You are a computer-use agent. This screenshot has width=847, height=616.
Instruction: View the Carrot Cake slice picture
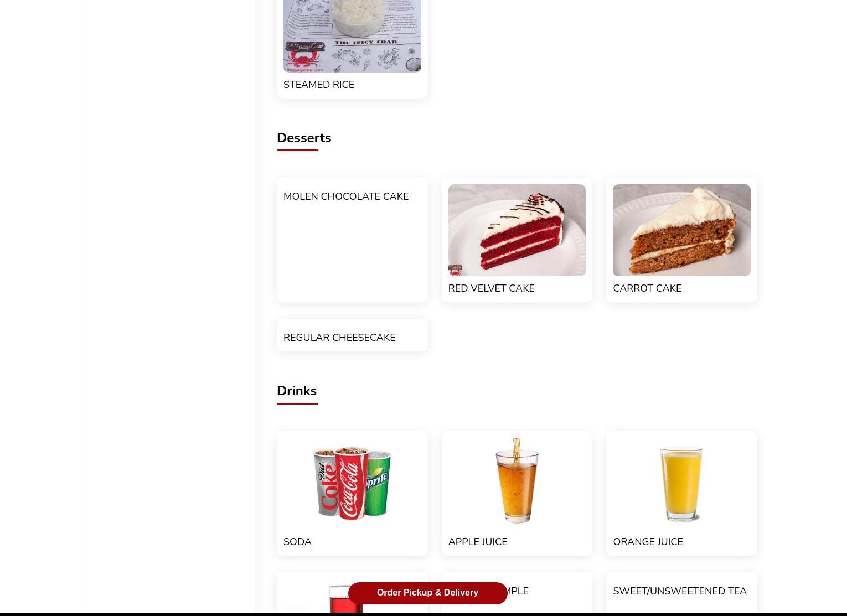tap(681, 230)
